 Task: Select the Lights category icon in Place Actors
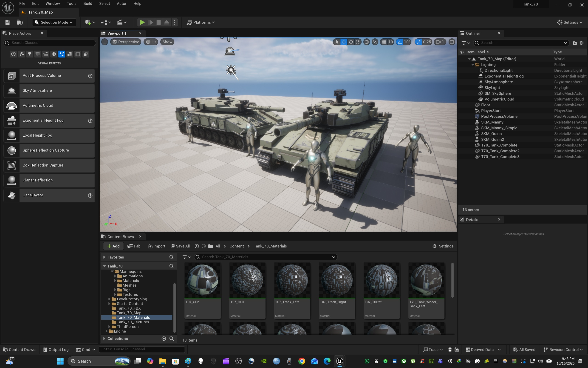pos(30,54)
